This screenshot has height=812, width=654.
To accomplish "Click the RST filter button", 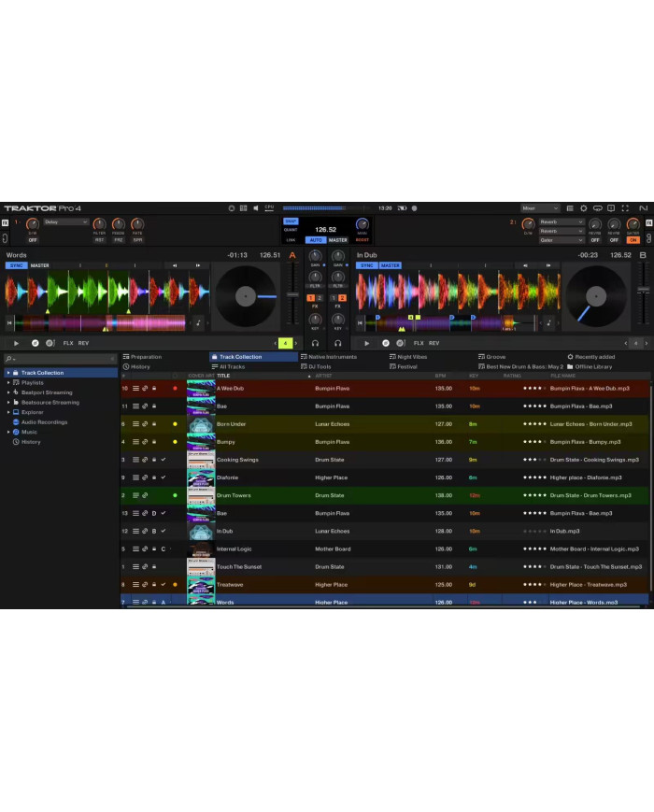I will [99, 240].
